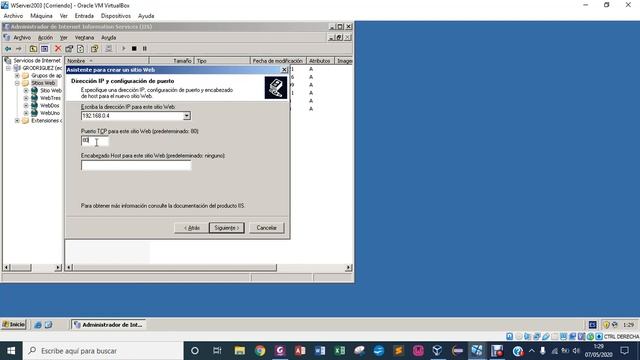Open the IP address dropdown arrow
640x360 pixels.
(187, 116)
